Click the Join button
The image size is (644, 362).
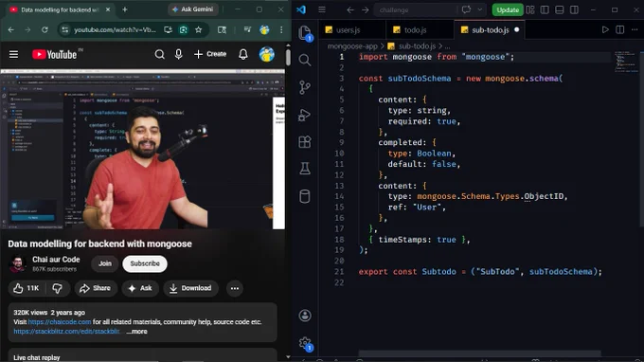[x=105, y=263]
